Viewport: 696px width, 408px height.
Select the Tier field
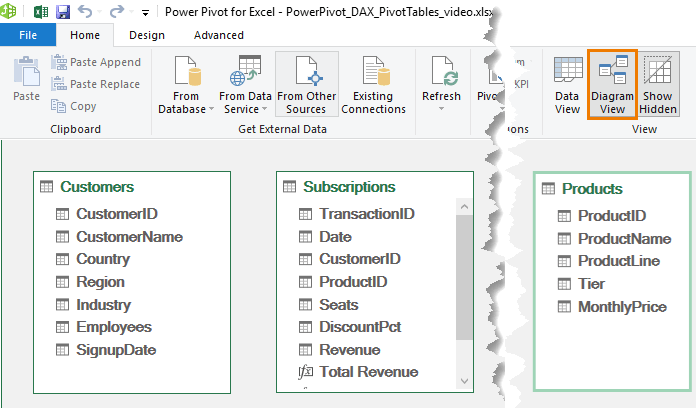(x=591, y=284)
